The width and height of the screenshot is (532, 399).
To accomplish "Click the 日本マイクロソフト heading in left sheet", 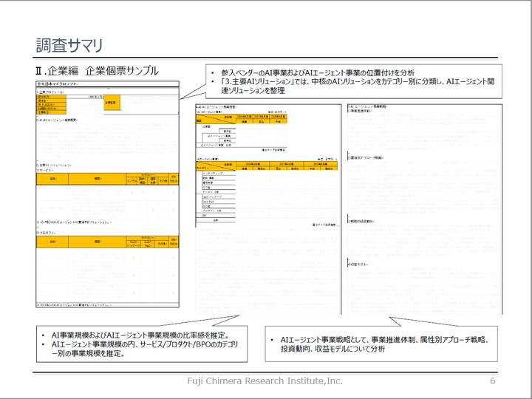I will click(x=58, y=83).
